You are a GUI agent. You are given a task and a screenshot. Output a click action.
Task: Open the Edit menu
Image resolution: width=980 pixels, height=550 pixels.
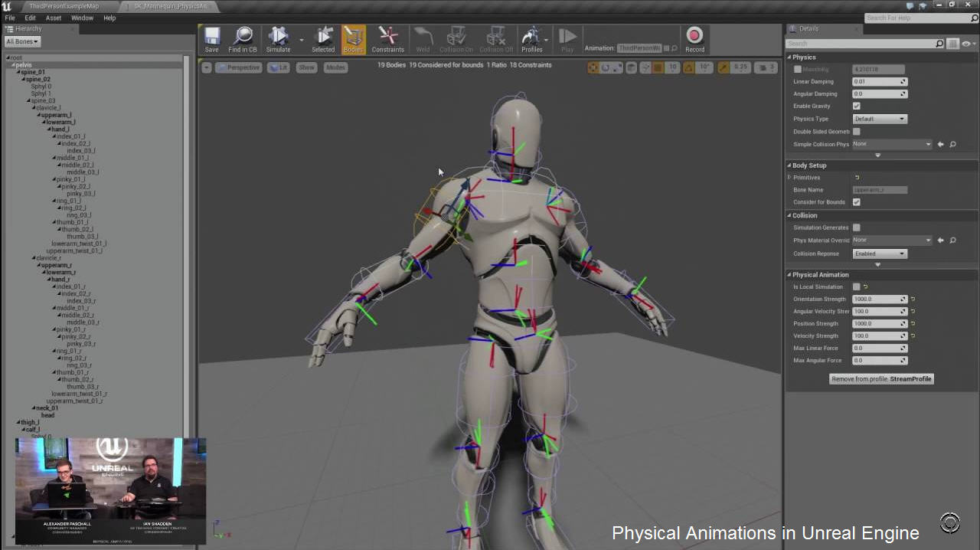tap(30, 18)
